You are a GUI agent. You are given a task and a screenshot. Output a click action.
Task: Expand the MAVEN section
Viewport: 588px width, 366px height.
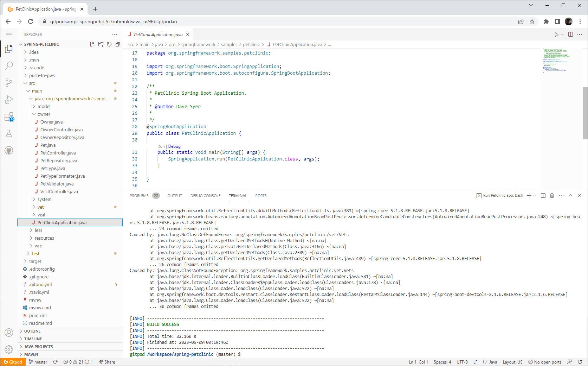70,354
